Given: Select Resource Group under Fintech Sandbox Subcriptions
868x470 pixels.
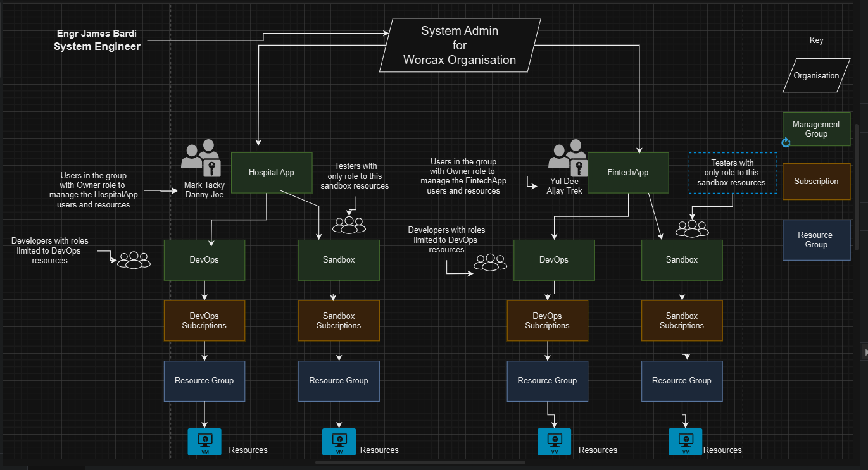Looking at the screenshot, I should click(x=682, y=381).
